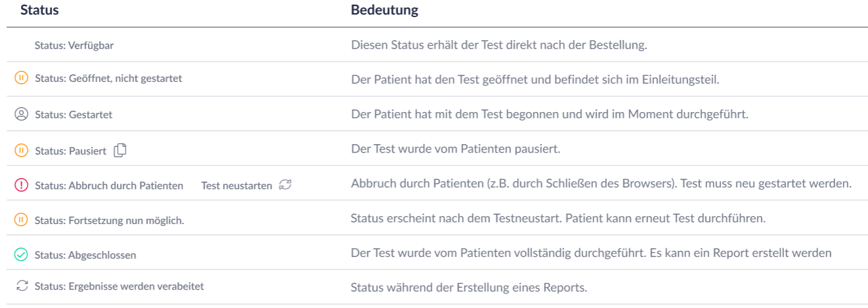Click the "Status" column header
The width and height of the screenshot is (868, 308).
point(39,10)
